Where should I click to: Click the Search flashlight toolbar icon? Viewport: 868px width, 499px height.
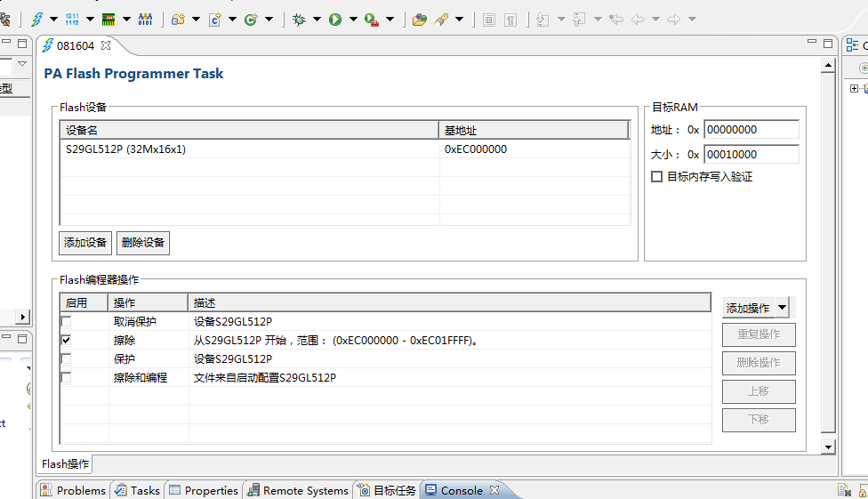pos(441,20)
